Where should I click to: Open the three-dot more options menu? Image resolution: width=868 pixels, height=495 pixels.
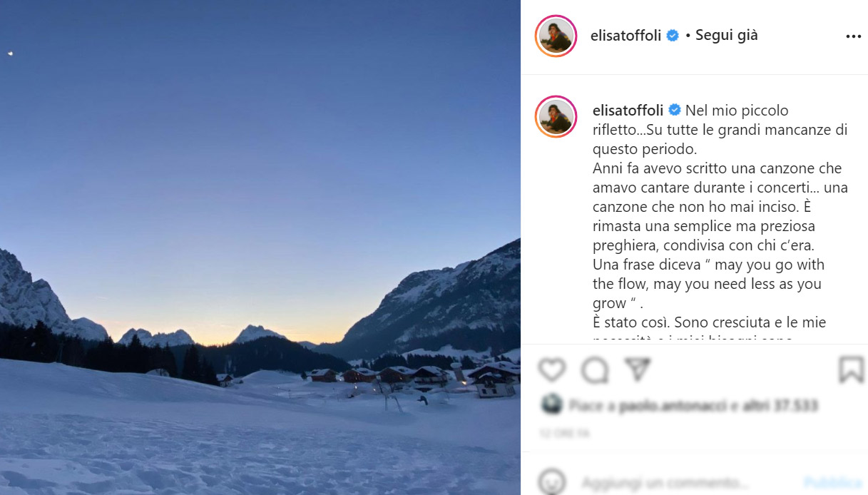tap(853, 36)
